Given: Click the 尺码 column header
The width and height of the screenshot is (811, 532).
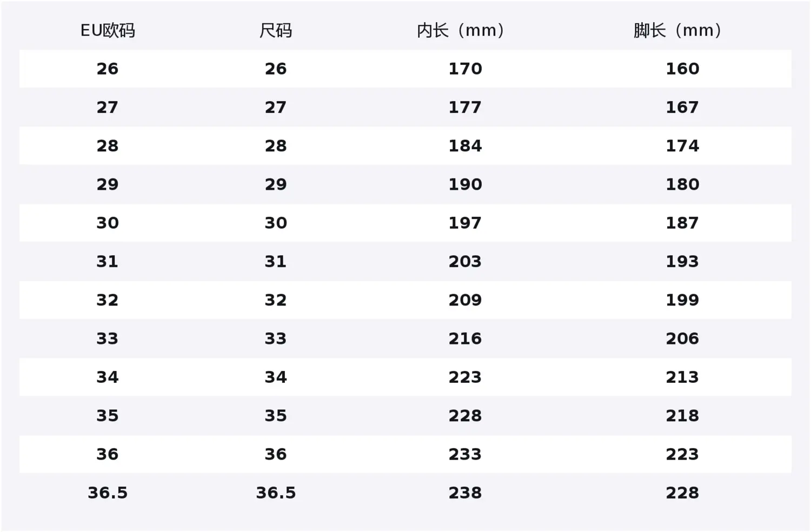Looking at the screenshot, I should (276, 30).
